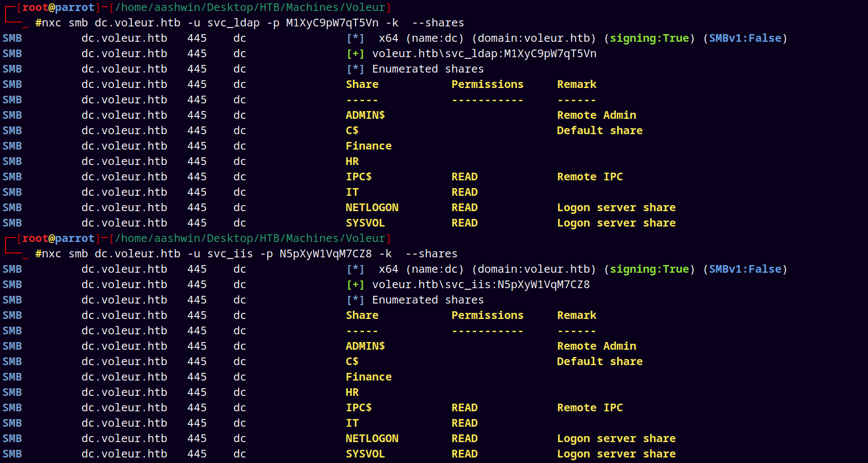Click the ADMIN$ share in the svc_iis output
This screenshot has height=463, width=868.
(365, 346)
